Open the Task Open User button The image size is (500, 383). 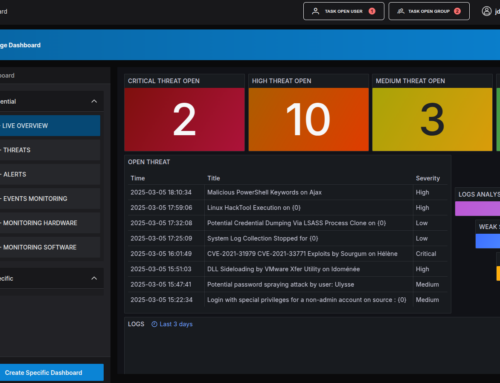[343, 11]
